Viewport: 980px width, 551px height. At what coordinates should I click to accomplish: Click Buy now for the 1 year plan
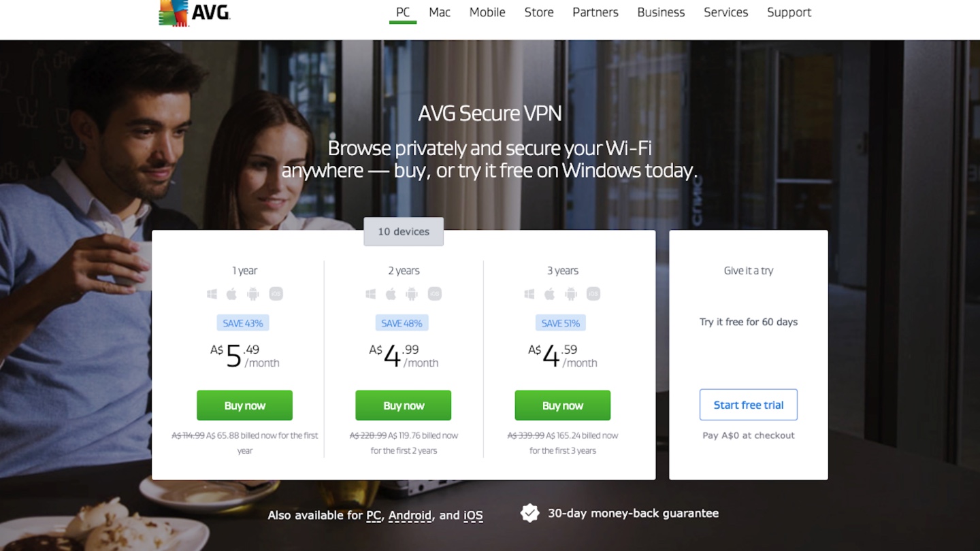point(245,405)
